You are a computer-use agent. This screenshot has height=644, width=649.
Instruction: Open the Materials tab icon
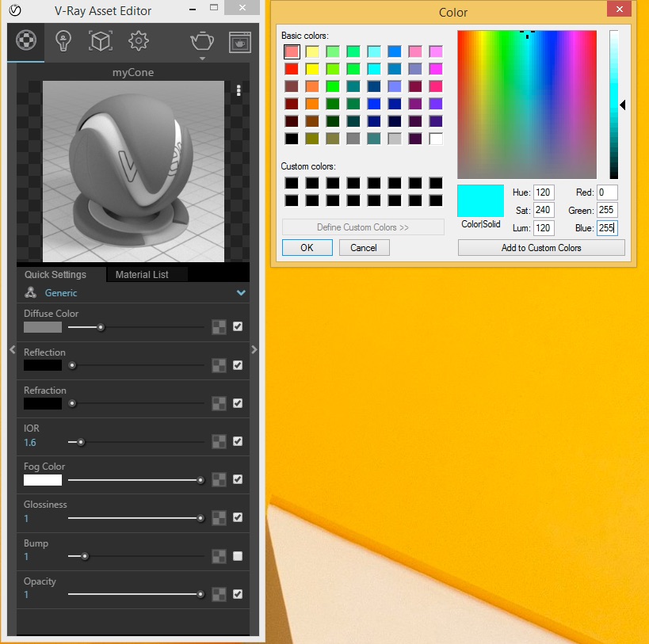[x=25, y=40]
